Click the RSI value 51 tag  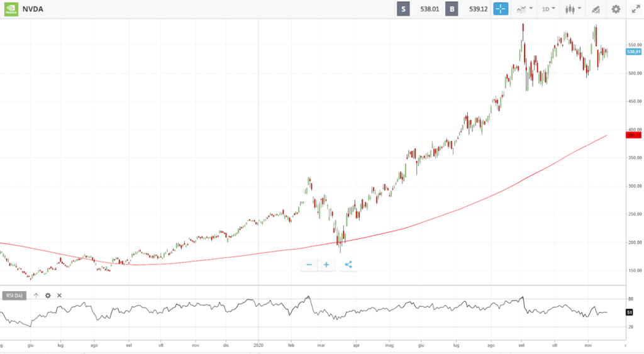(629, 313)
